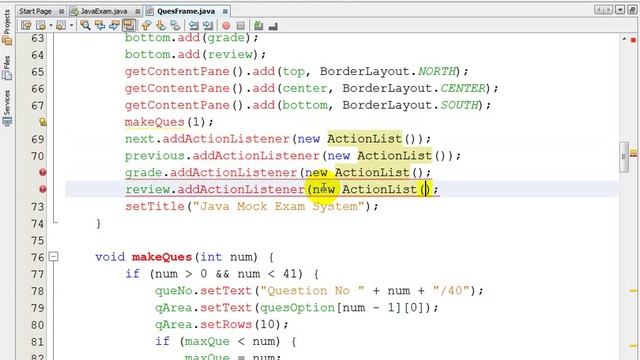Place cursor on makeQues(1) call
This screenshot has width=640, height=360.
coord(169,122)
